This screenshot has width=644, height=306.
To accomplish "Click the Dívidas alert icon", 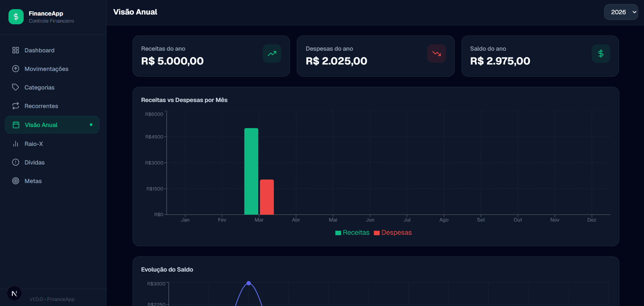I will (x=16, y=162).
